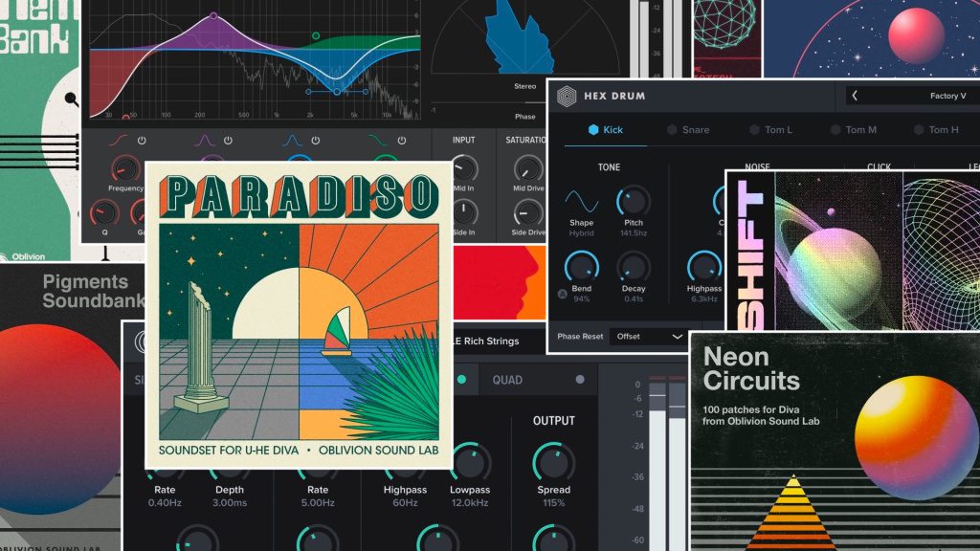The height and width of the screenshot is (551, 980).
Task: Click the red Frequency knob
Action: click(125, 169)
